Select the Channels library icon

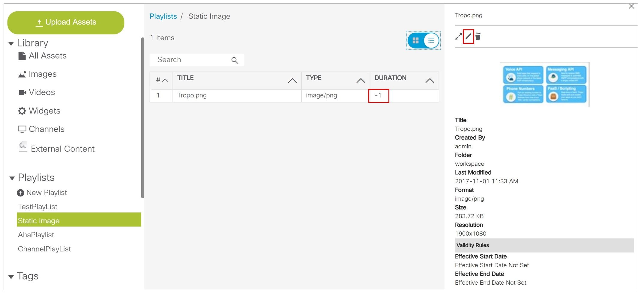click(22, 129)
